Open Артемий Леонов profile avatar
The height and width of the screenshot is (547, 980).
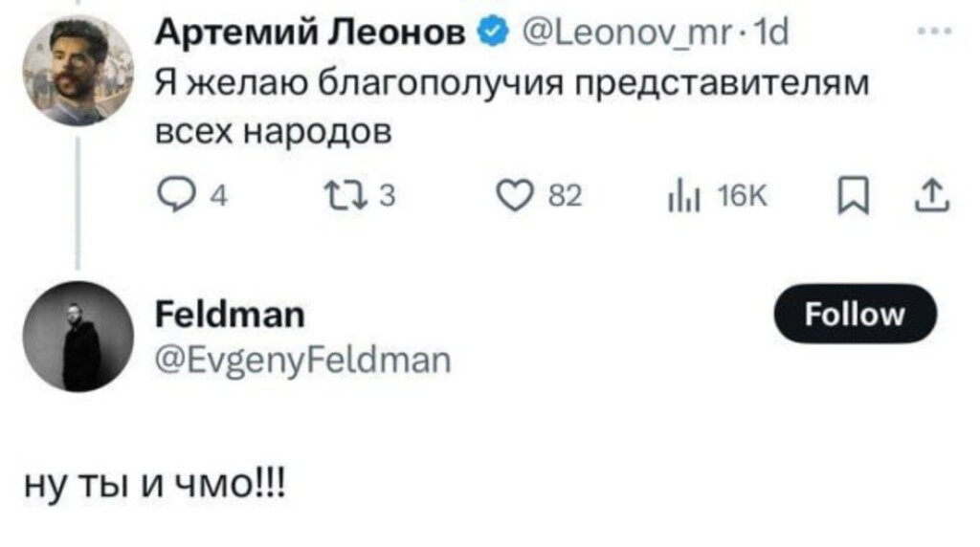[x=78, y=71]
